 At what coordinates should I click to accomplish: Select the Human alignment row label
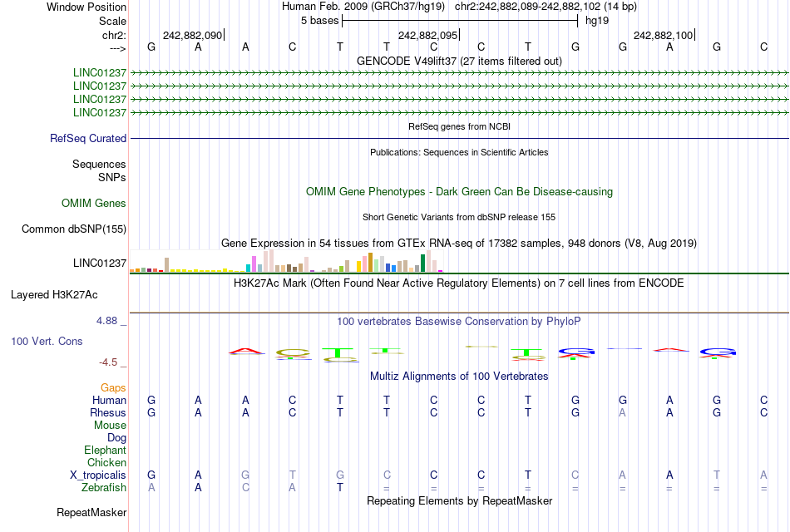pyautogui.click(x=109, y=401)
